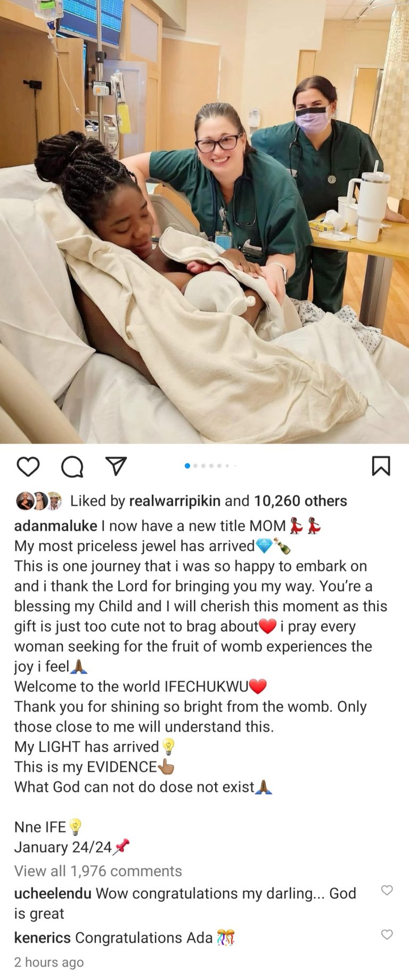The image size is (409, 980).
Task: Tap the light bulb emoji by Nne IFE
Action: click(75, 827)
